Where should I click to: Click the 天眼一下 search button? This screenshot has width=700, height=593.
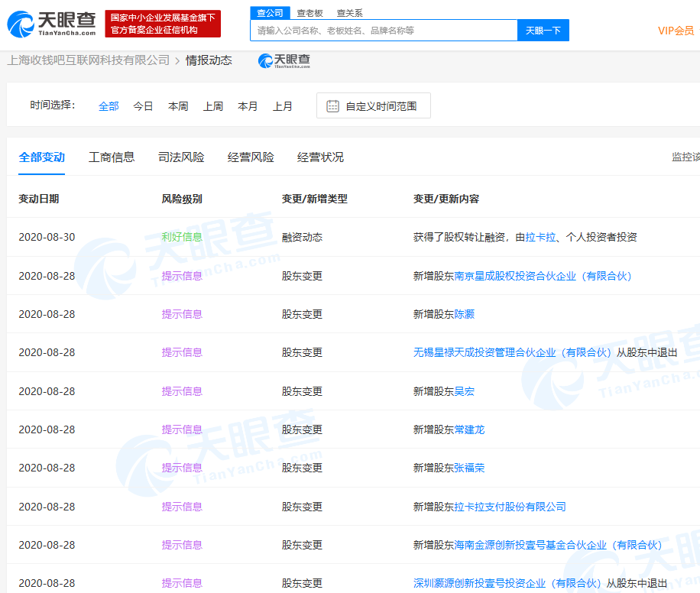(543, 31)
